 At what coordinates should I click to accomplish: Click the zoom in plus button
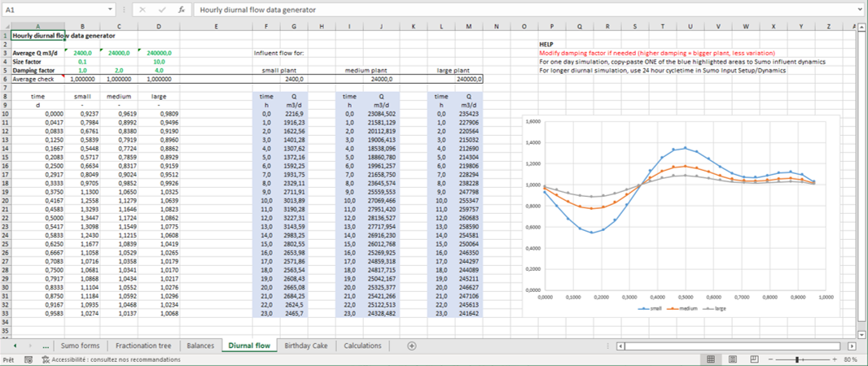point(835,359)
